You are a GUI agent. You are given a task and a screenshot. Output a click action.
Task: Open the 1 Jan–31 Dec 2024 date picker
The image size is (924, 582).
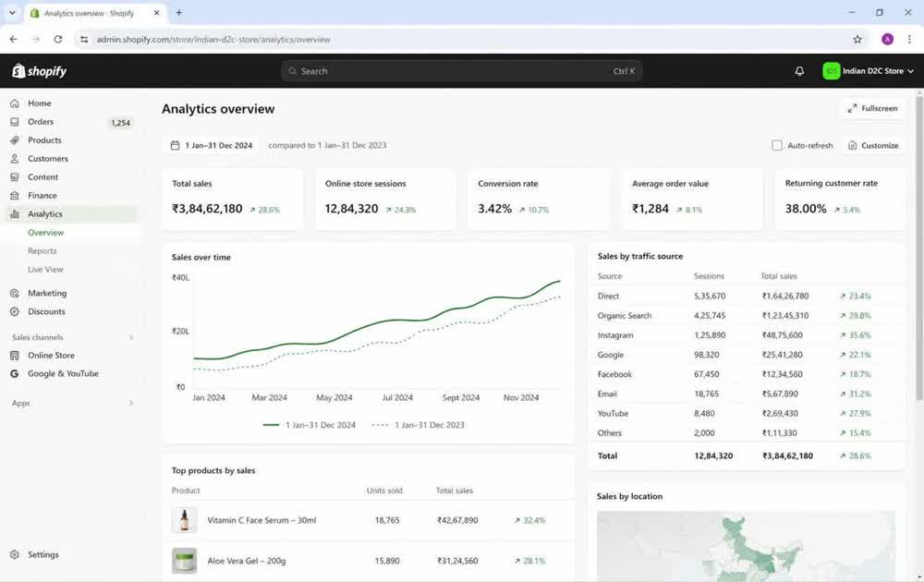(x=212, y=145)
